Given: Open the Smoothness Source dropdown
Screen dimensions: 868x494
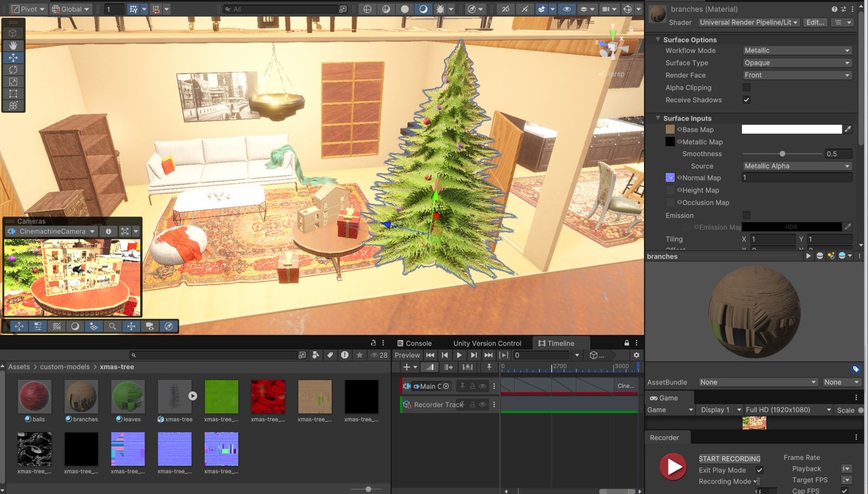Looking at the screenshot, I should coord(797,166).
